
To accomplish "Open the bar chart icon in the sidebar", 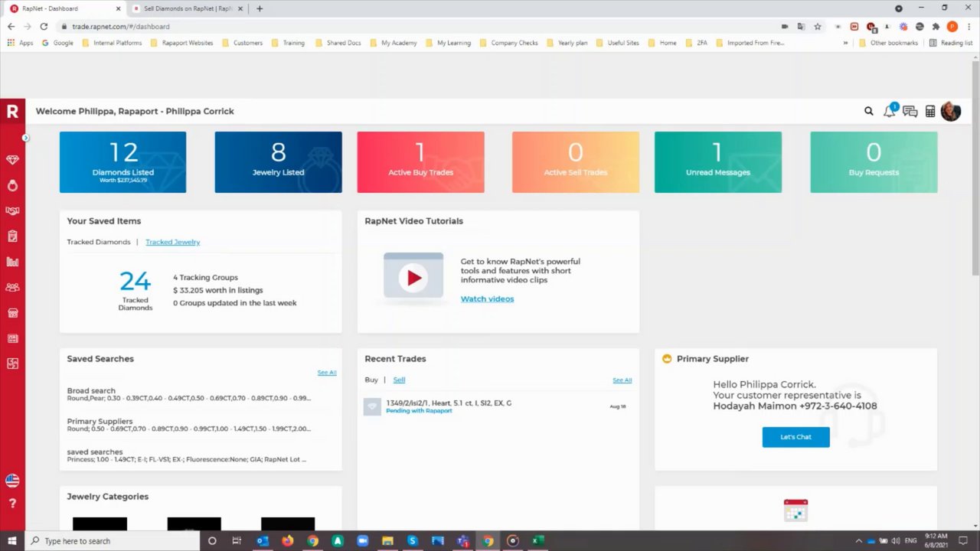I will (12, 262).
